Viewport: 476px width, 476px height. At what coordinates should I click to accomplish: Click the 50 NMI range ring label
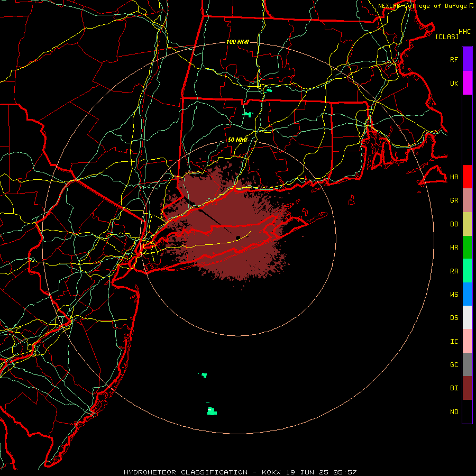[237, 140]
